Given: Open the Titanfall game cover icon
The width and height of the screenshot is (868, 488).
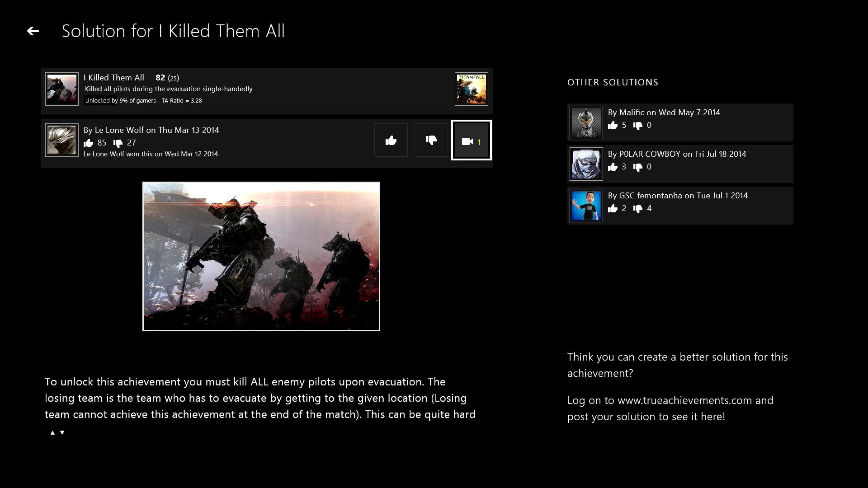Looking at the screenshot, I should pos(471,89).
